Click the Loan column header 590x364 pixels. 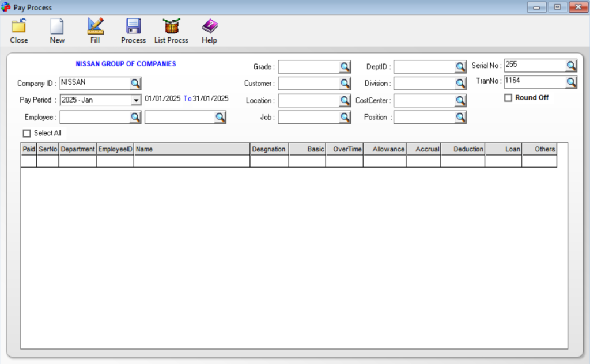504,149
